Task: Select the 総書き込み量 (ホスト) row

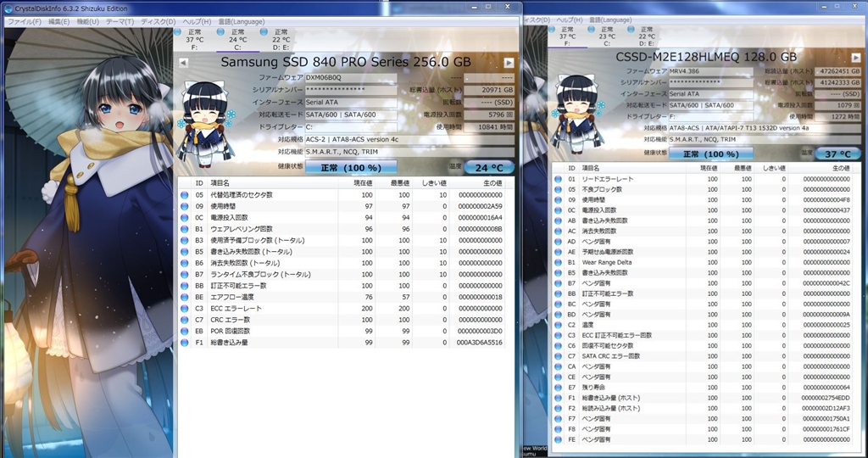Action: coord(704,398)
